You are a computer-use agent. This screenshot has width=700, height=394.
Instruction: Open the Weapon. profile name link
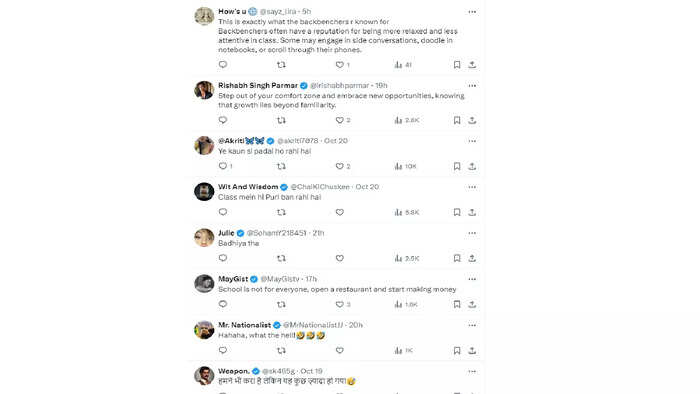(x=233, y=371)
